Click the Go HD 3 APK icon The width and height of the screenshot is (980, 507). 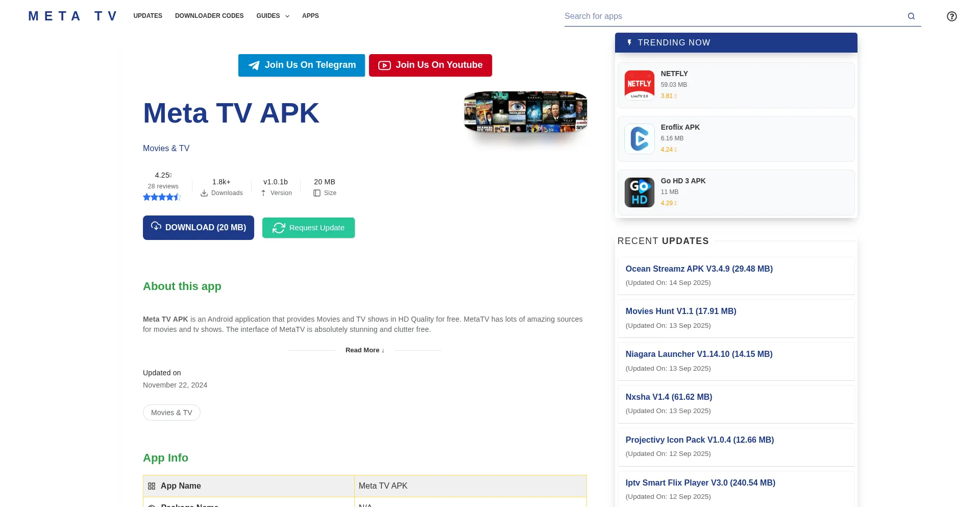640,192
